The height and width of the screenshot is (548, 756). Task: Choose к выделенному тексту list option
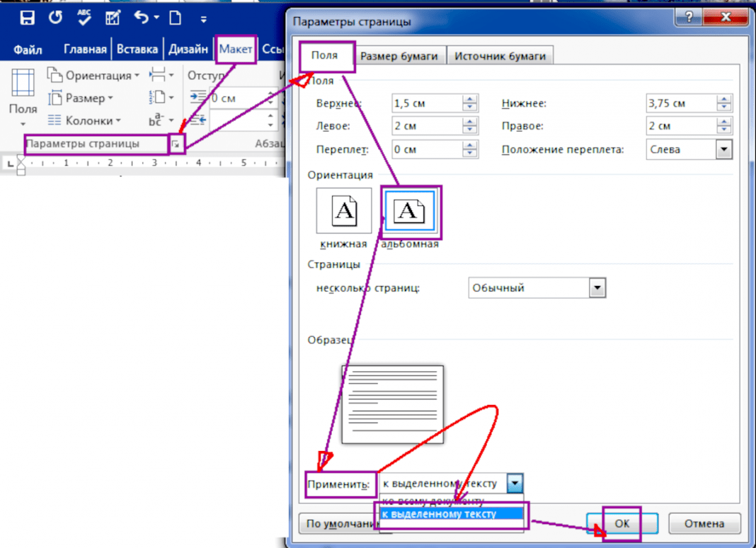[452, 514]
